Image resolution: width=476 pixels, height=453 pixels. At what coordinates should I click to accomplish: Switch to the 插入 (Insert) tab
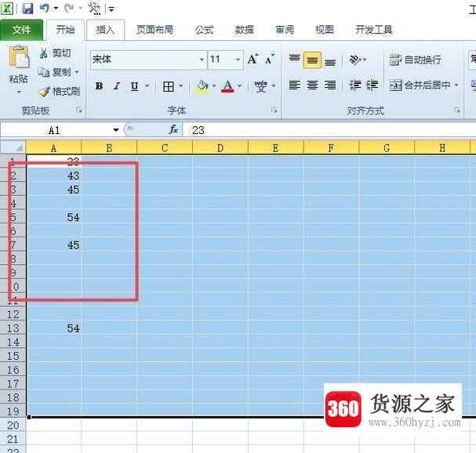pyautogui.click(x=105, y=30)
